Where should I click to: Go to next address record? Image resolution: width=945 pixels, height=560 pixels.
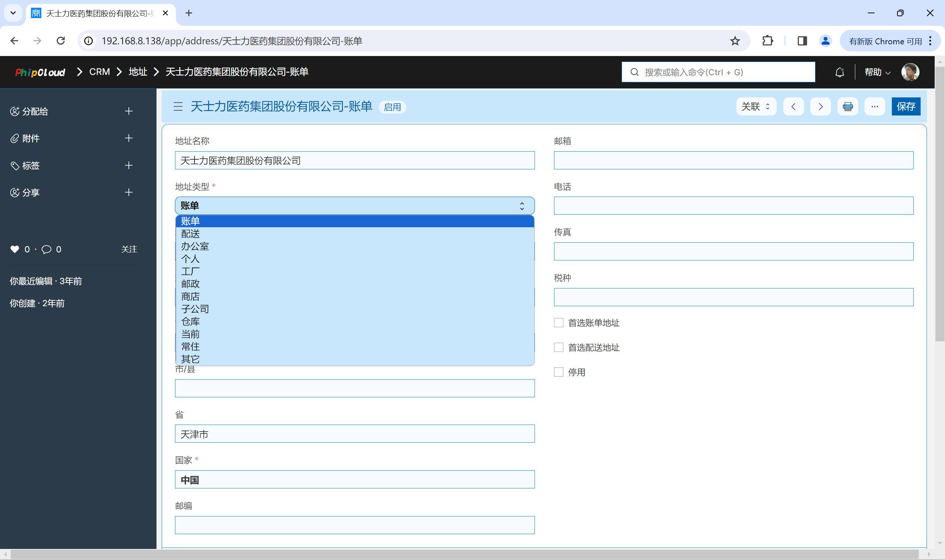tap(820, 106)
